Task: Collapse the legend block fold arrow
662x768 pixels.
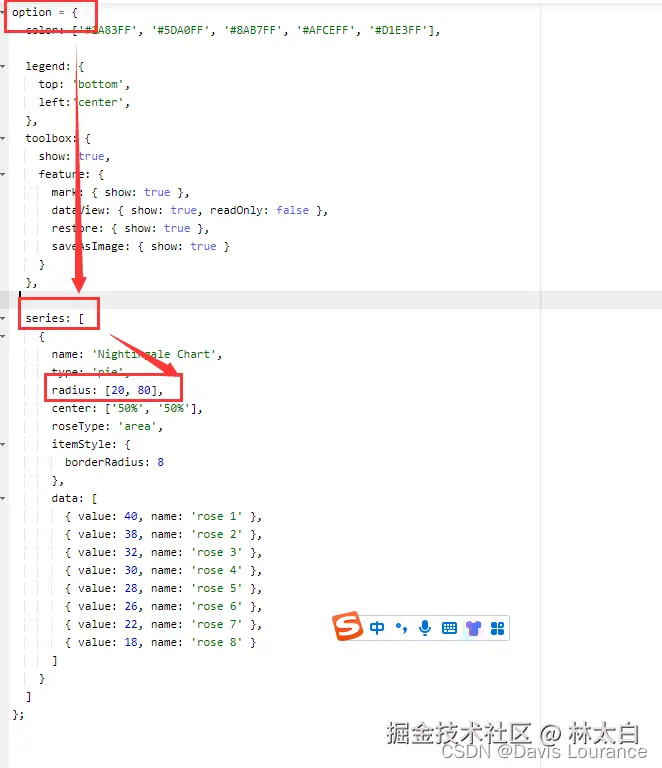Action: pyautogui.click(x=3, y=66)
